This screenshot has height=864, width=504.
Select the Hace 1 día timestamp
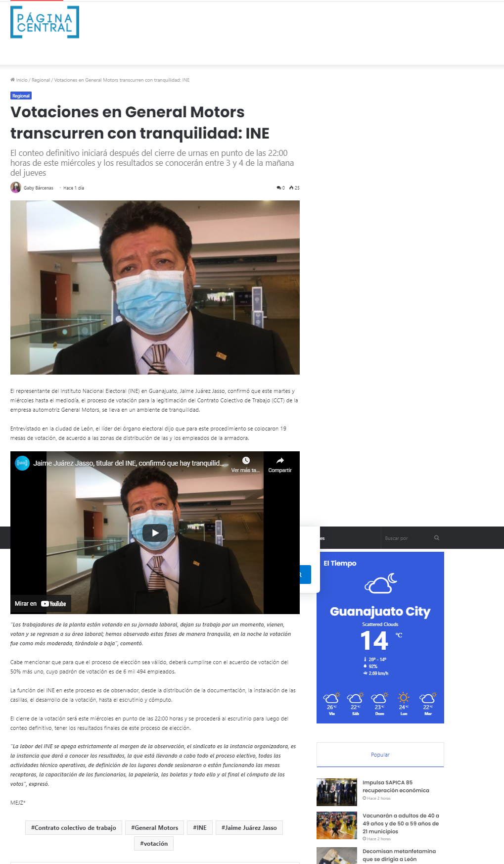pos(74,188)
